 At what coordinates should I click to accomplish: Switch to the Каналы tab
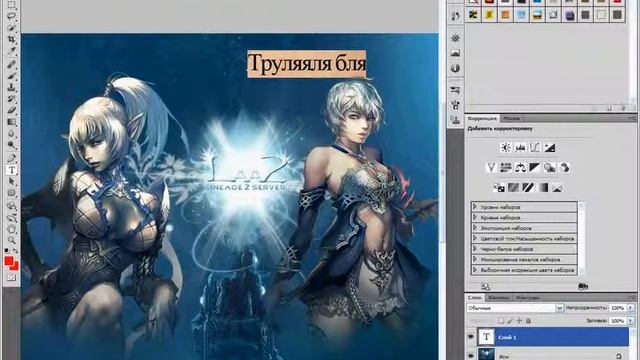(x=498, y=298)
